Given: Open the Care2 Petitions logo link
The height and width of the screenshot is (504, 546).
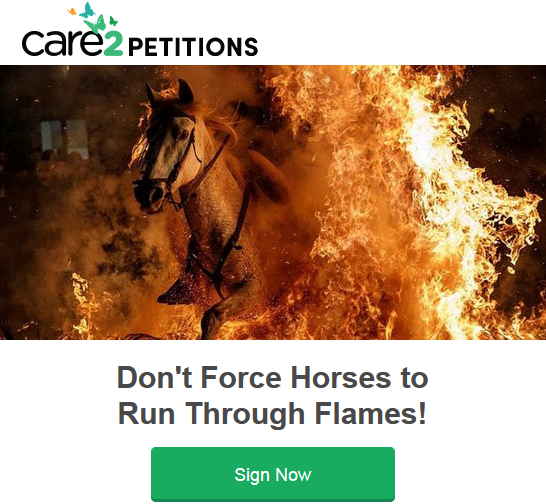Looking at the screenshot, I should [140, 30].
